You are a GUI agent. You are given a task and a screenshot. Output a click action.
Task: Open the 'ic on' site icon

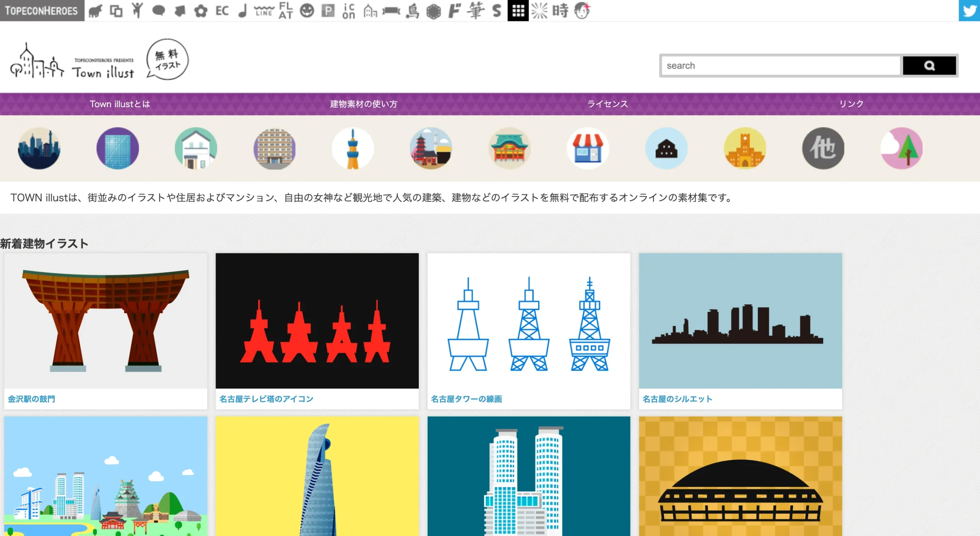click(349, 11)
